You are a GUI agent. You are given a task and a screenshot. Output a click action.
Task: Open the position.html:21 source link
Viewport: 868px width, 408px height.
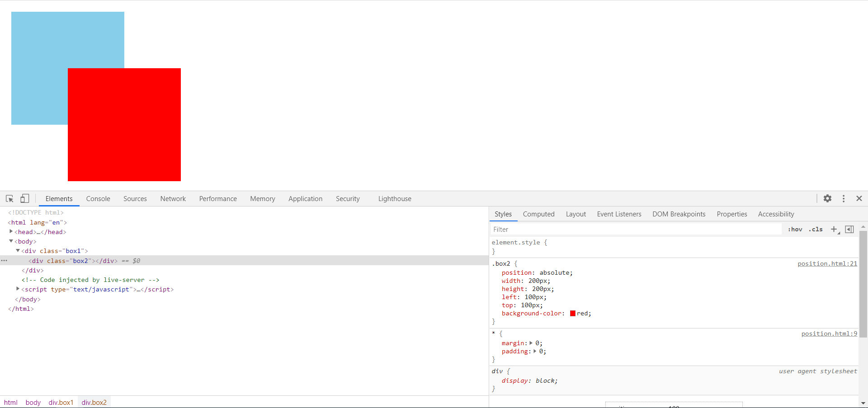(827, 264)
